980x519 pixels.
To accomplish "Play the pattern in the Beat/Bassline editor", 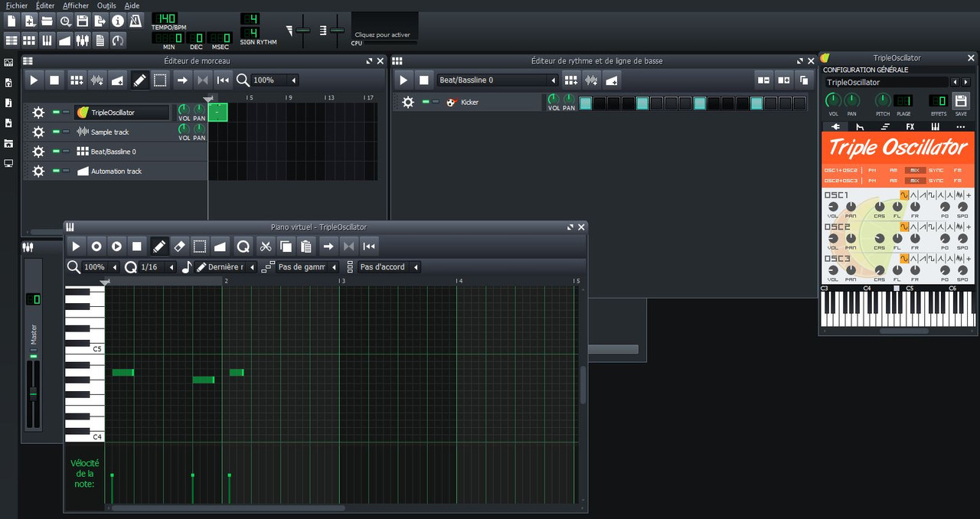I will [x=403, y=80].
